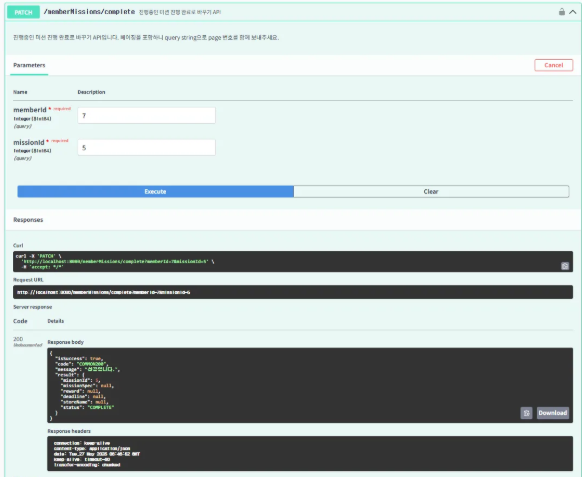Focus the missionId input field
The width and height of the screenshot is (582, 477).
point(147,147)
